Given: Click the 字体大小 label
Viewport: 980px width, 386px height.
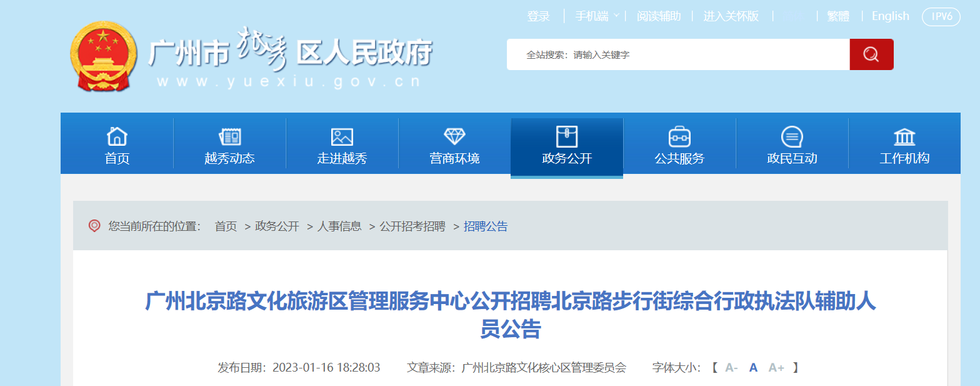Looking at the screenshot, I should [x=676, y=367].
